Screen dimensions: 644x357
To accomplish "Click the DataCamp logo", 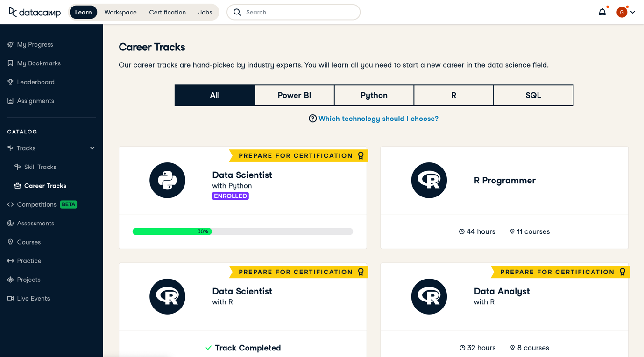I will point(35,12).
